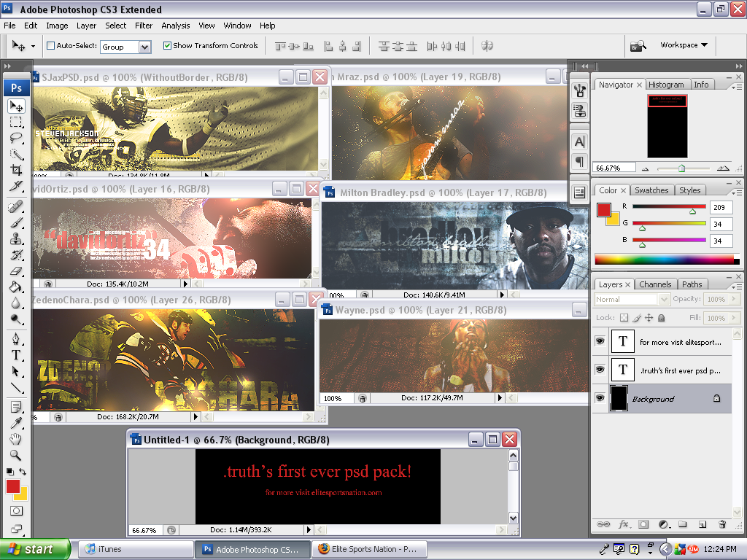
Task: Delete layer using the trash icon
Action: [722, 524]
